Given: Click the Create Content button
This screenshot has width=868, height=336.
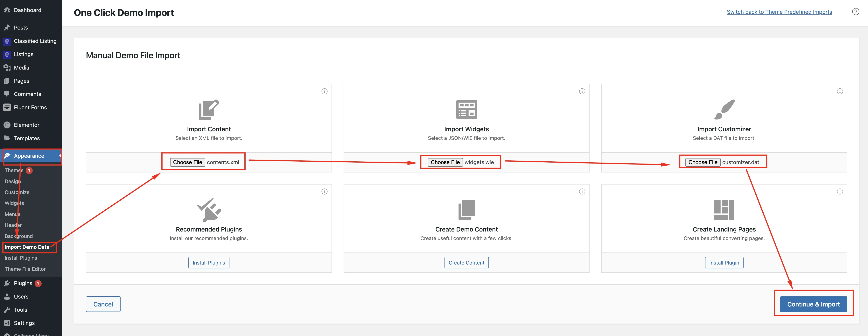Looking at the screenshot, I should tap(466, 263).
